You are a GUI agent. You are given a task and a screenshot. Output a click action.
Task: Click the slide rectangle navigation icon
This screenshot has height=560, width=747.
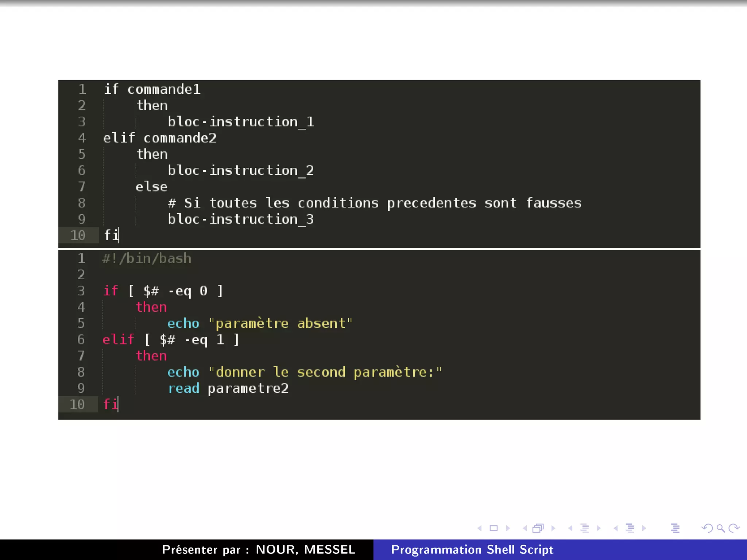click(x=494, y=528)
